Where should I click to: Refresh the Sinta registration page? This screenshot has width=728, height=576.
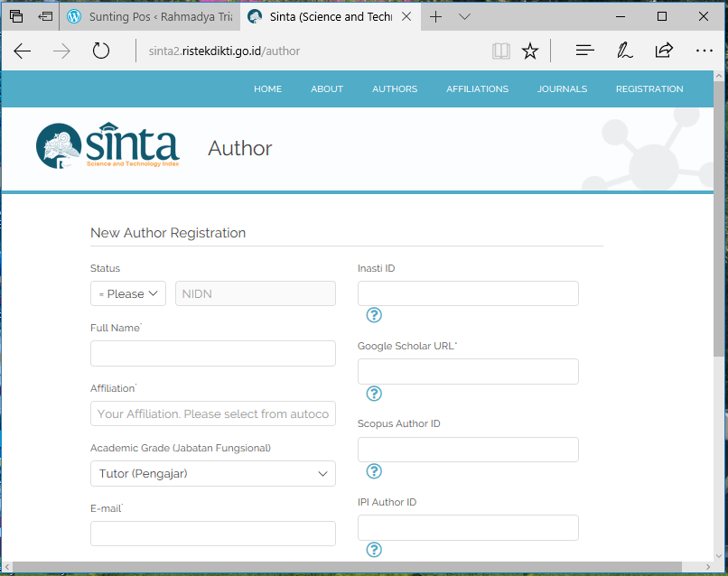point(100,51)
